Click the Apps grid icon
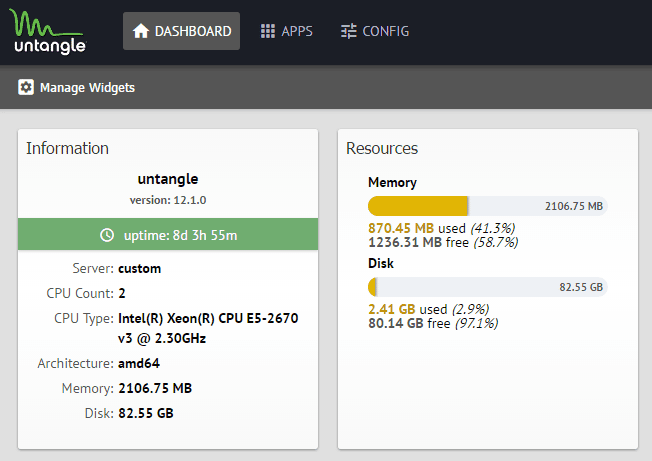Screen dimensions: 652x461 click(x=268, y=31)
